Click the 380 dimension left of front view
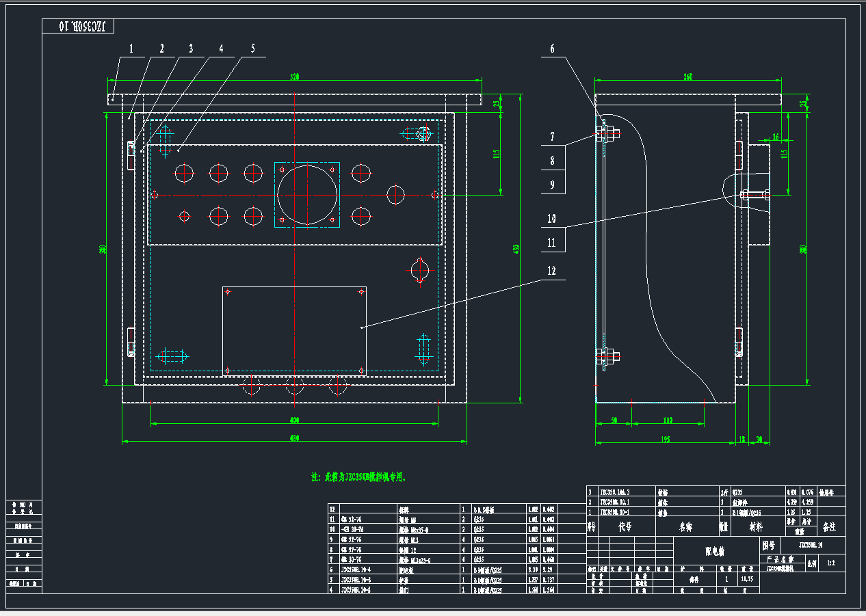 pyautogui.click(x=103, y=250)
